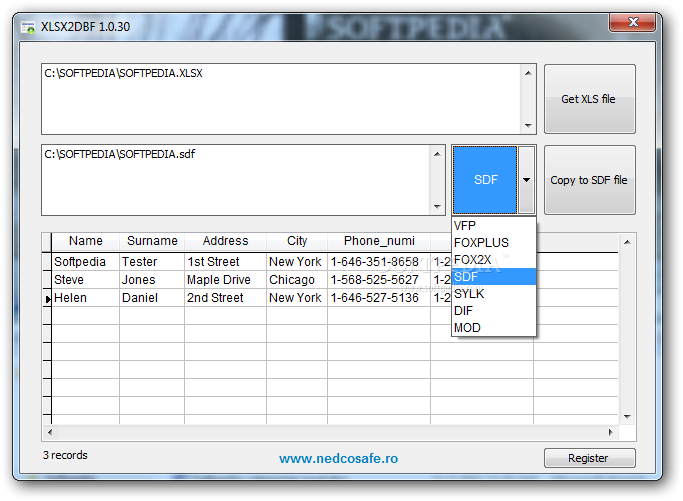This screenshot has height=501, width=683.
Task: Select phone number 1-646-351-8658 cell
Action: [379, 262]
